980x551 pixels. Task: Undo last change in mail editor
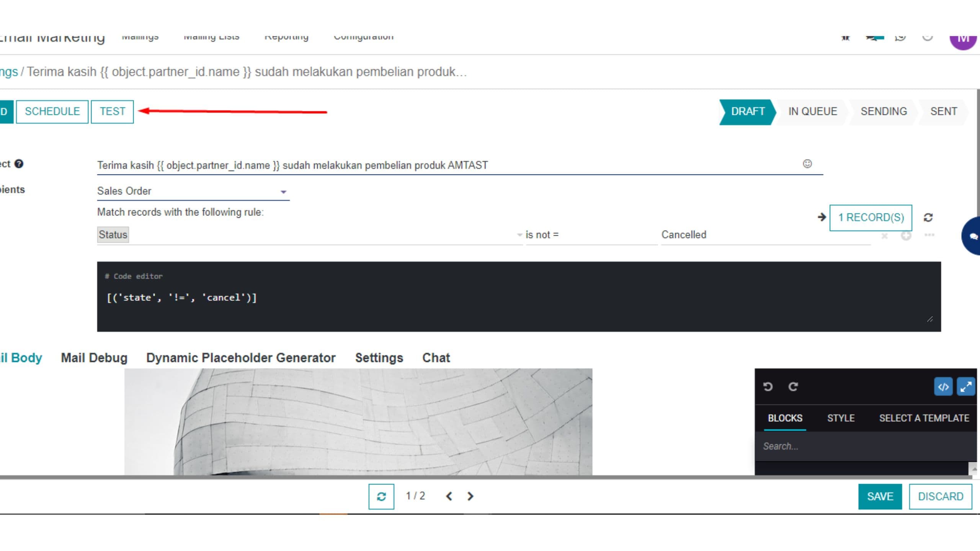pos(768,387)
